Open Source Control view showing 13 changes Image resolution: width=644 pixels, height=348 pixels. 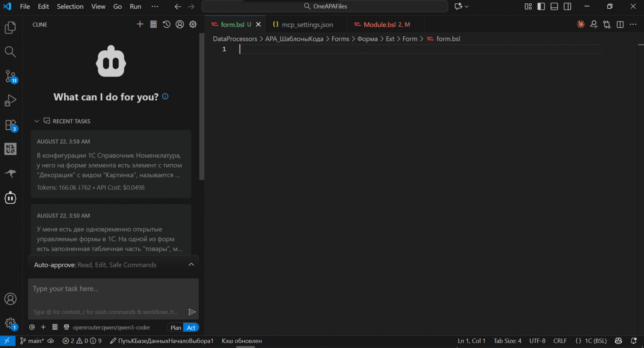[x=10, y=76]
